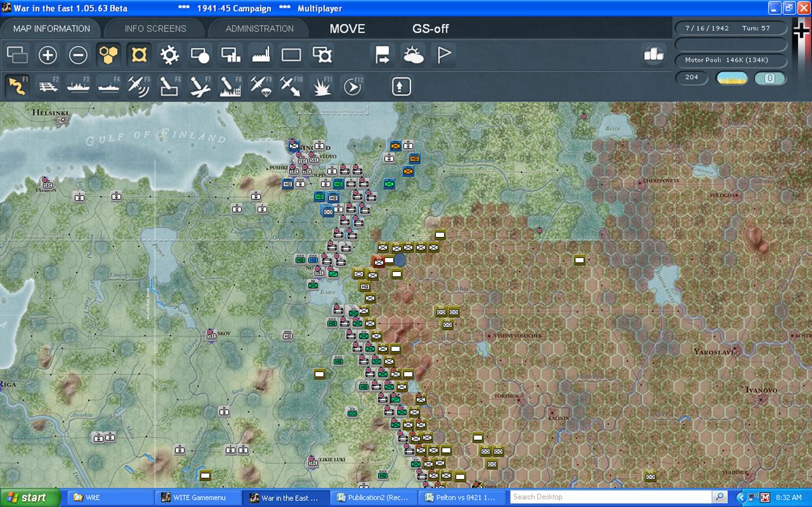The height and width of the screenshot is (507, 812).
Task: Click the 204 admin points pill
Action: 692,78
